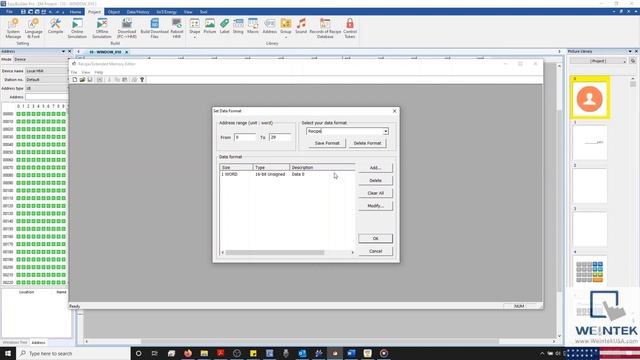The image size is (640, 360).
Task: Start Offline Simulation
Action: point(102,28)
